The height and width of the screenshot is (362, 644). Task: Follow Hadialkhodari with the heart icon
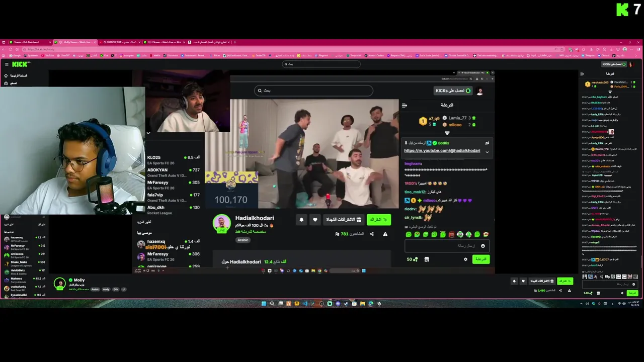(315, 220)
